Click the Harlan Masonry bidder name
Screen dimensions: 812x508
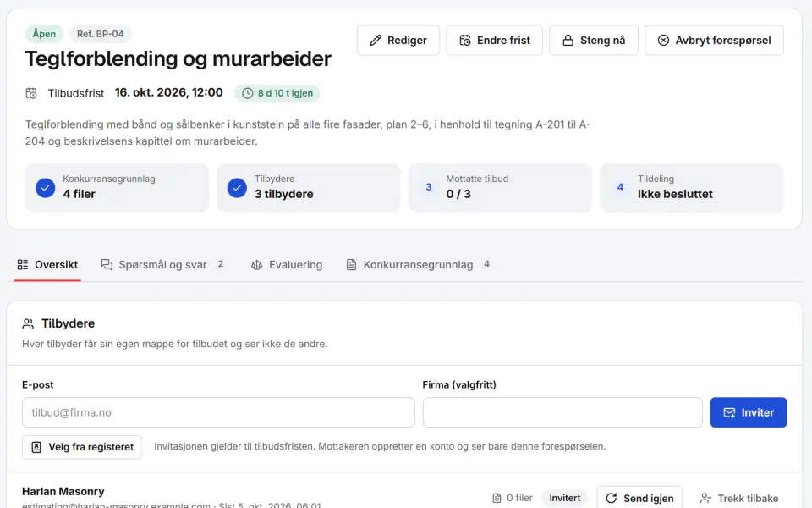point(63,491)
